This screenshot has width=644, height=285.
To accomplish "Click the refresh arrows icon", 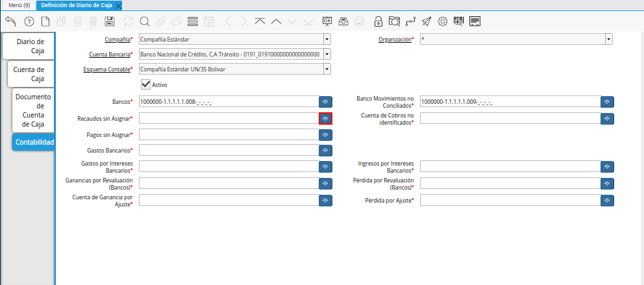I will (x=129, y=21).
